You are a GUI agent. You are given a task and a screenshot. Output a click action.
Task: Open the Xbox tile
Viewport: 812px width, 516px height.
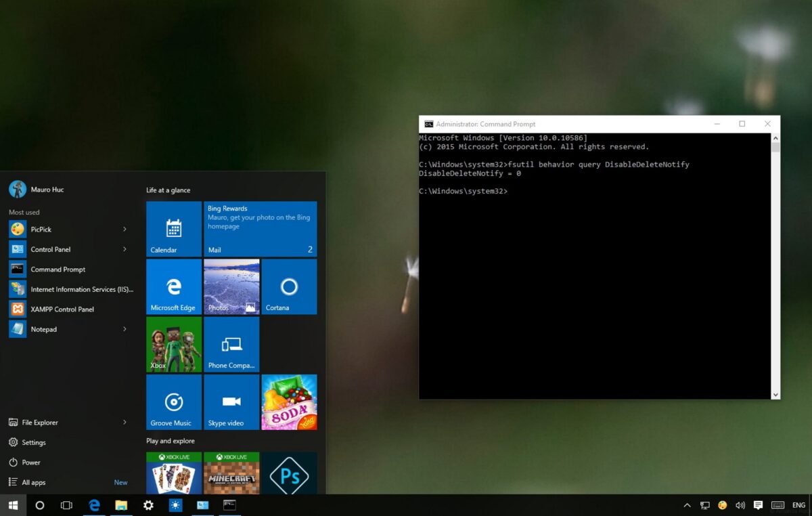tap(174, 344)
